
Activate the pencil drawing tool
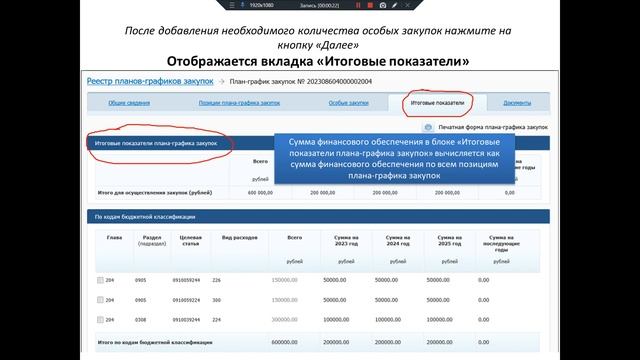[x=394, y=5]
